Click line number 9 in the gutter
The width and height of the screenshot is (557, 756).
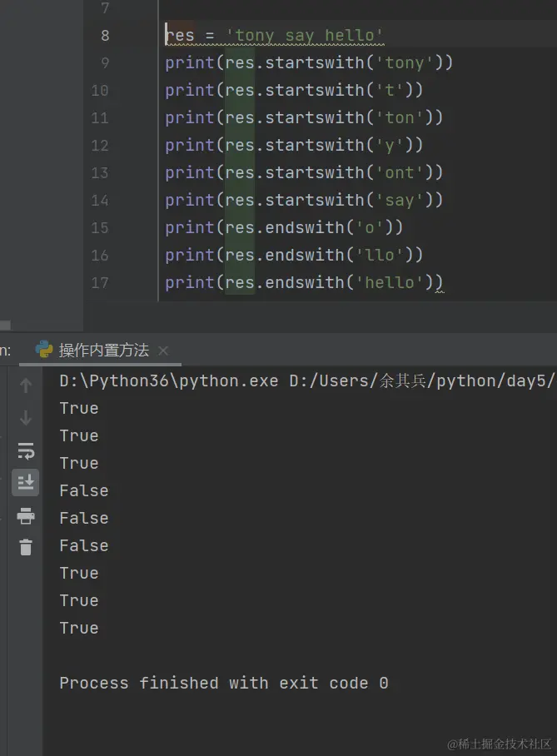tap(105, 62)
